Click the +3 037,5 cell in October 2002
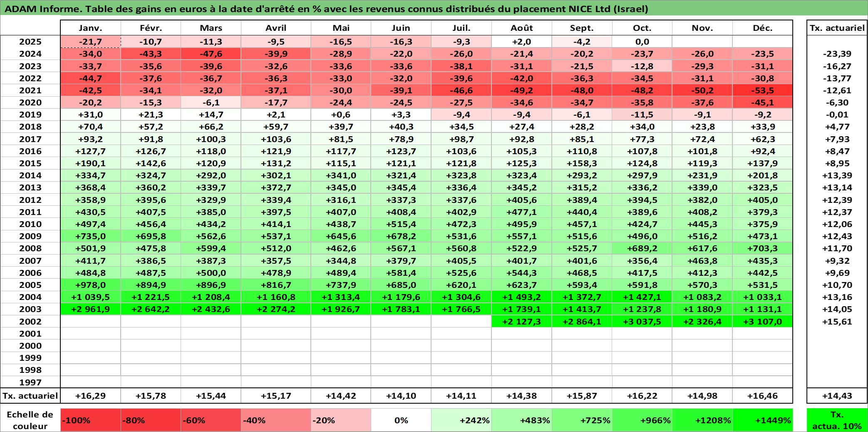Screen dimensions: 868x432 (x=642, y=322)
